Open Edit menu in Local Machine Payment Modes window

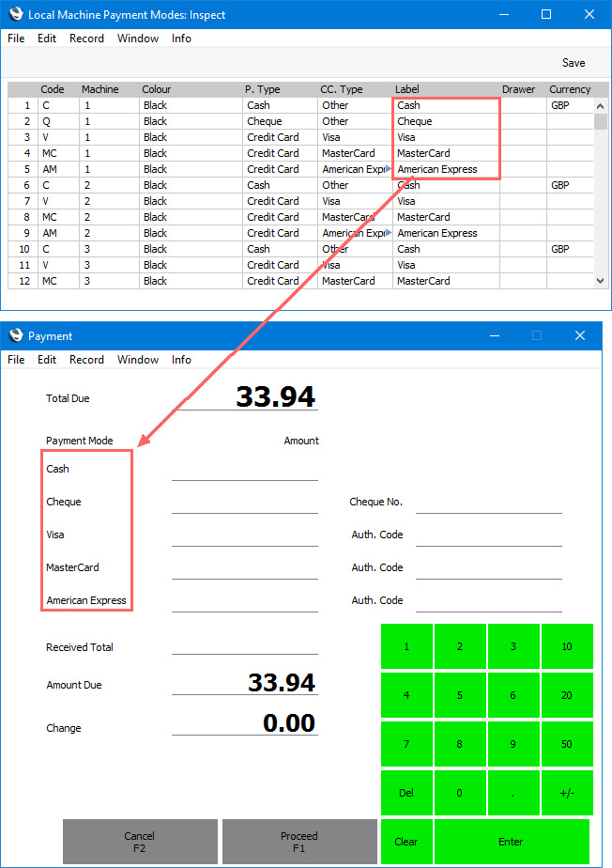47,39
